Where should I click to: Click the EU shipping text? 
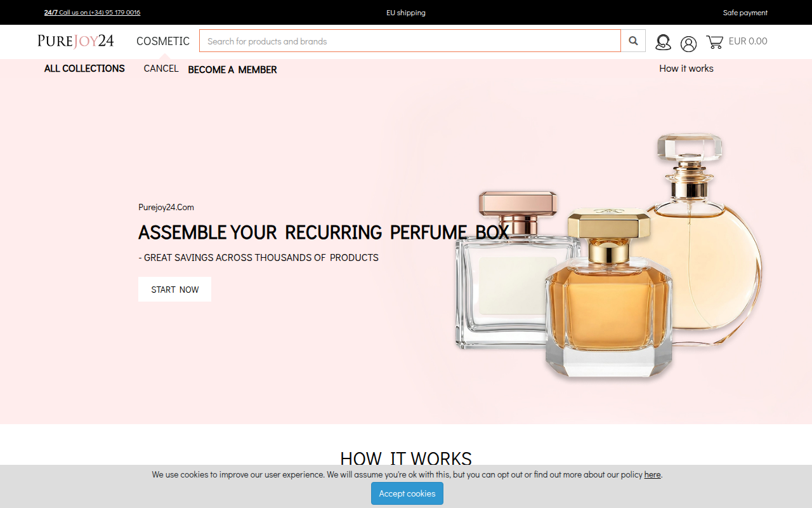(406, 13)
